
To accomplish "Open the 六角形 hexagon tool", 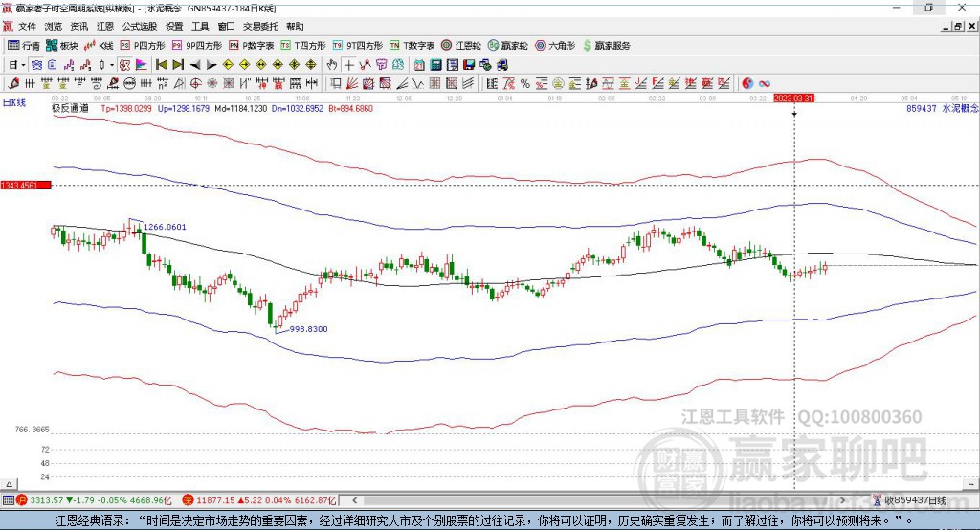I will [555, 46].
